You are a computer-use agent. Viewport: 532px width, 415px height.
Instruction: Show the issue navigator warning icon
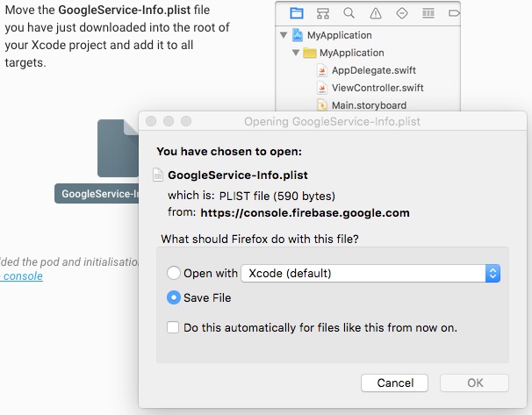point(375,13)
